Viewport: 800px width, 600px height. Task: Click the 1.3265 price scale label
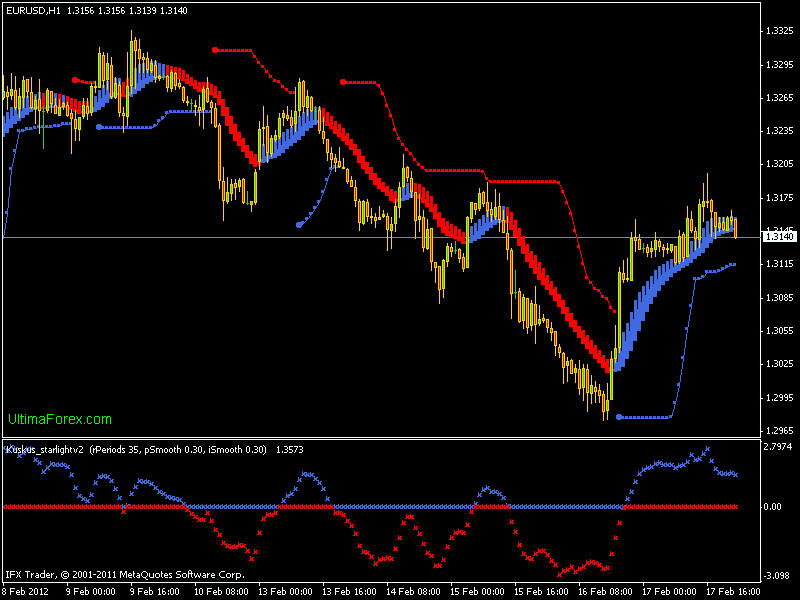pos(780,98)
